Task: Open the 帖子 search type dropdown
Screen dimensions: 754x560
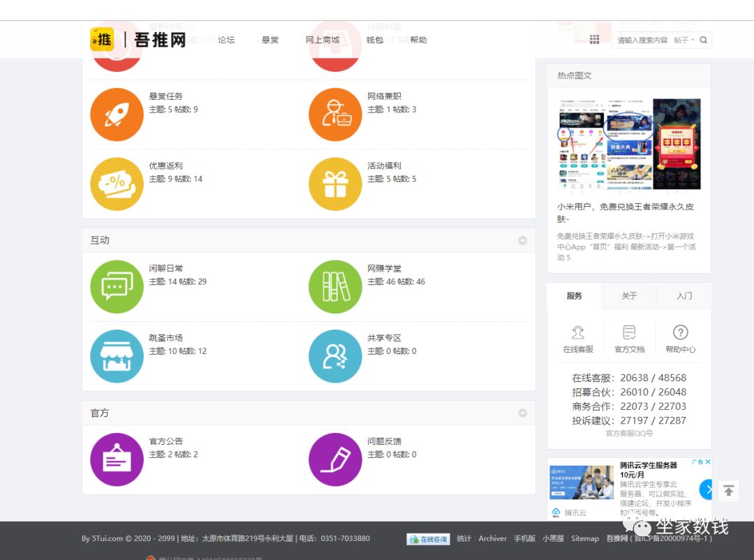Action: (684, 40)
